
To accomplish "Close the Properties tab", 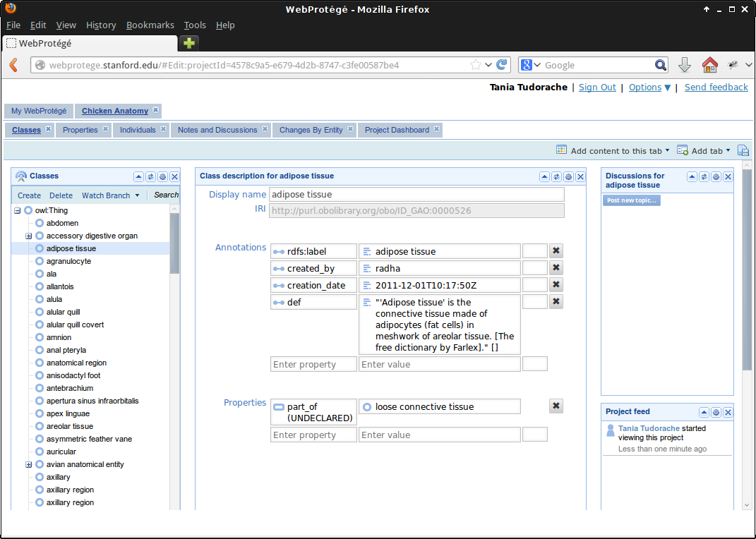I will pyautogui.click(x=105, y=128).
